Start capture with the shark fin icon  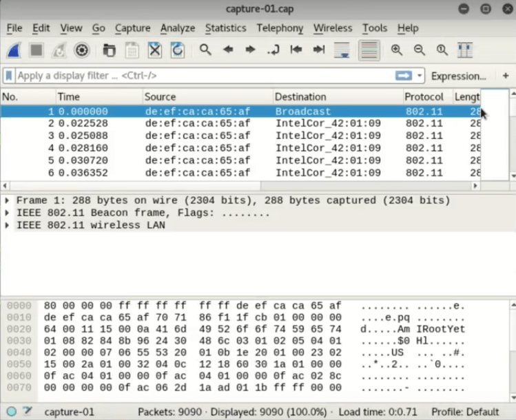coord(14,50)
